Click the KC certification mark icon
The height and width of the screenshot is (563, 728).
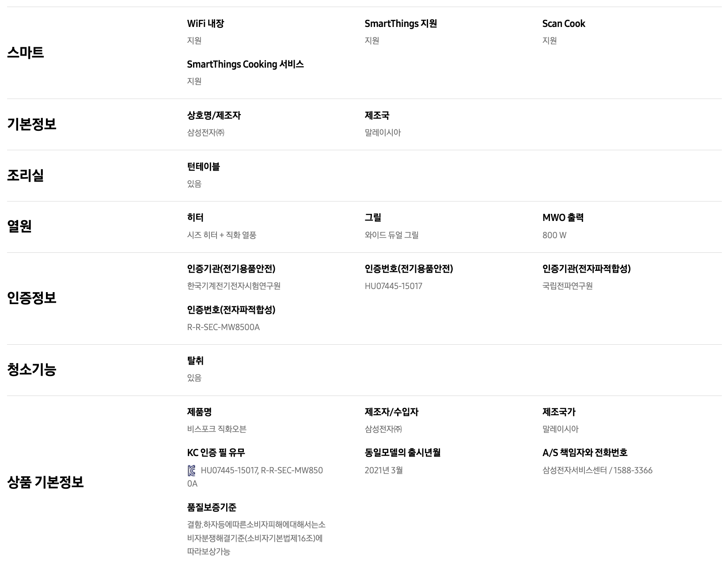click(x=191, y=471)
